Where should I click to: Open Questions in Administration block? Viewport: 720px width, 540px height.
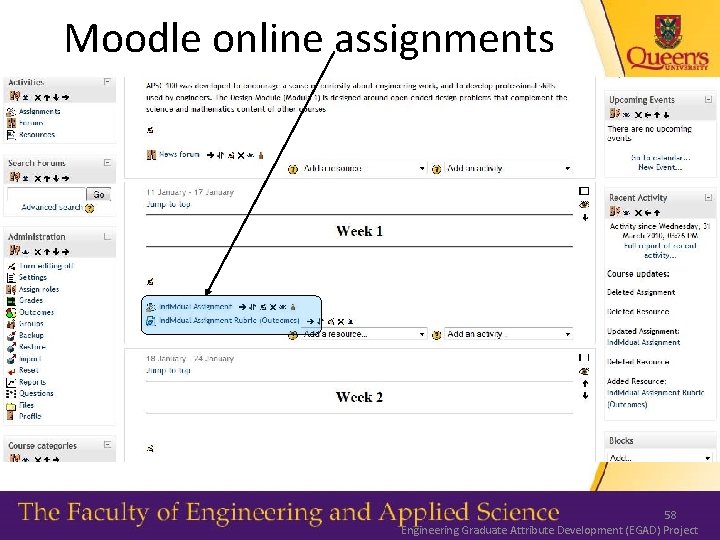tap(36, 394)
